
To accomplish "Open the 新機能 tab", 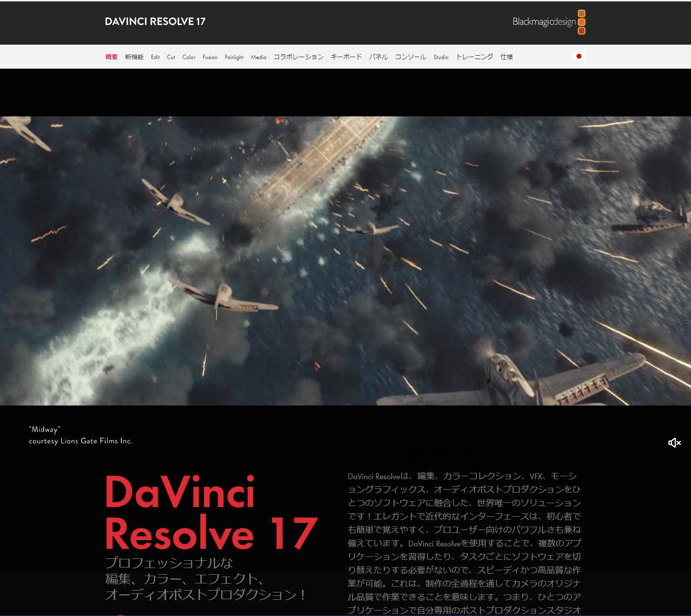I will point(134,57).
